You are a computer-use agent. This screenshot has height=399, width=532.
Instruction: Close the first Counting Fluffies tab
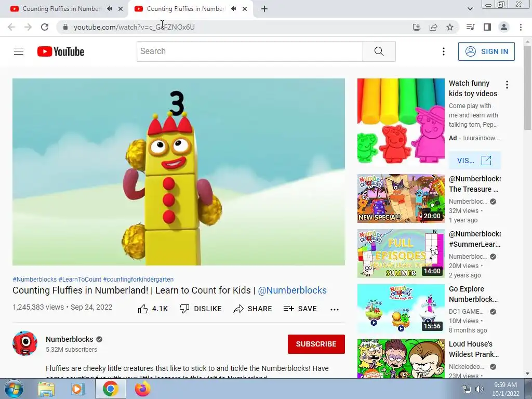point(121,9)
